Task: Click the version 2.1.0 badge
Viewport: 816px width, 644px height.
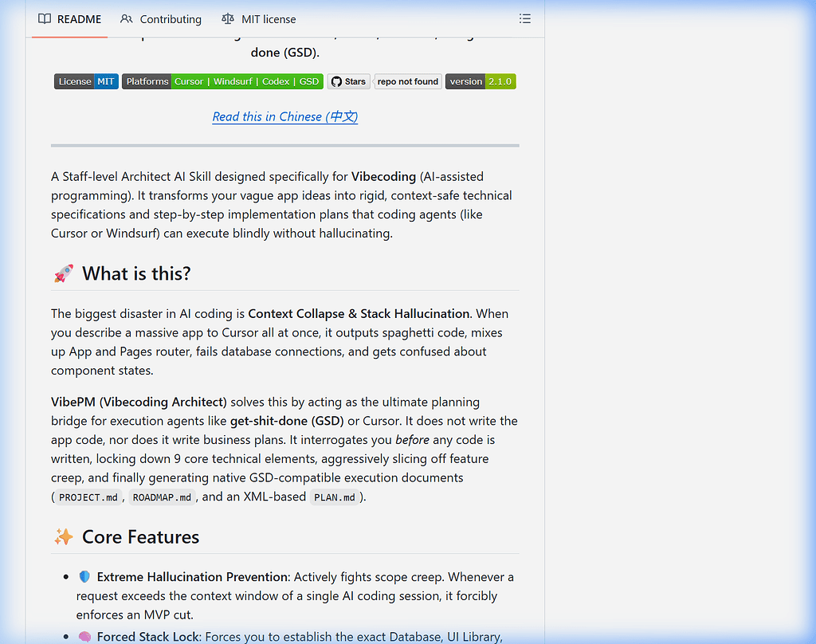Action: click(x=481, y=82)
